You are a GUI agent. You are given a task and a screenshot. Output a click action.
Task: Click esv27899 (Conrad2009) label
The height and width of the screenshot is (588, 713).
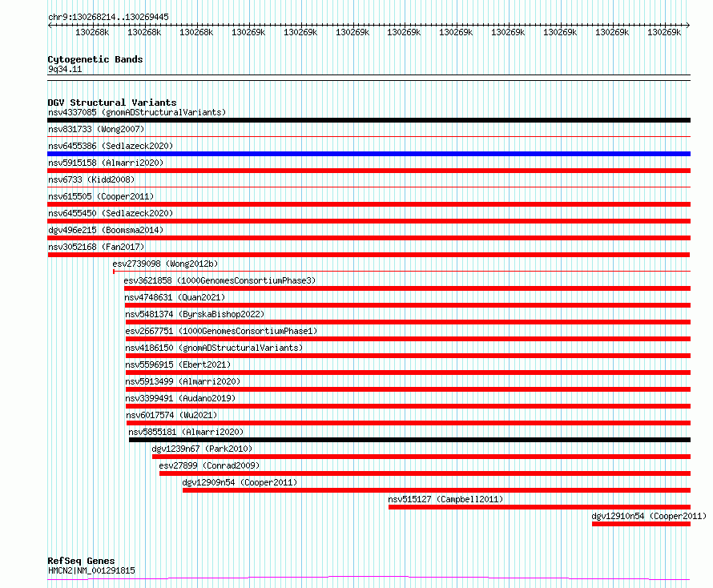[x=209, y=465]
